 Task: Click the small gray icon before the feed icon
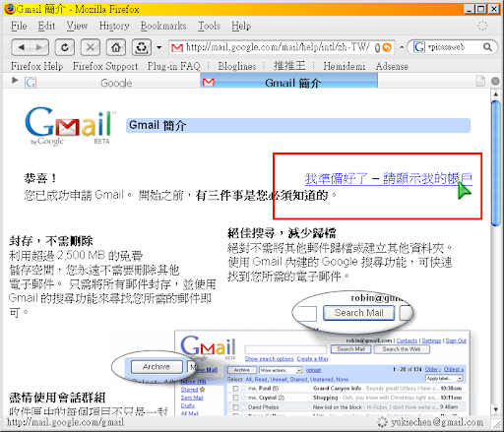pyautogui.click(x=377, y=48)
